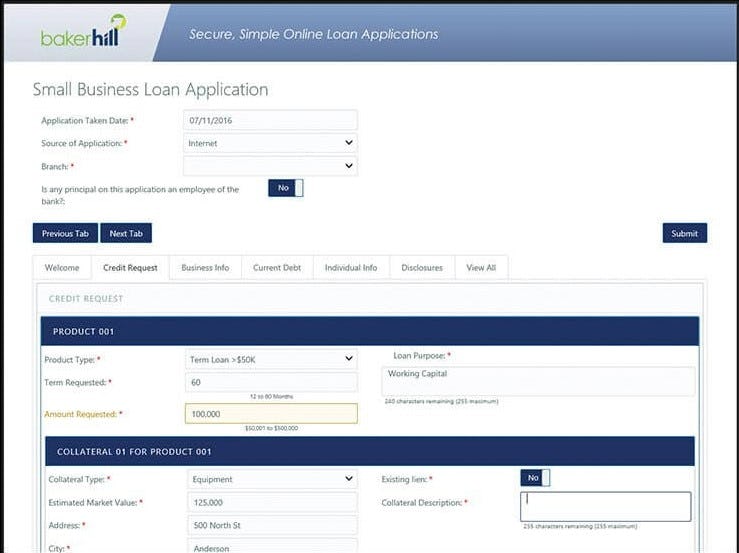Click the Collateral Description text area
Viewport: 739px width, 553px height.
[x=606, y=507]
